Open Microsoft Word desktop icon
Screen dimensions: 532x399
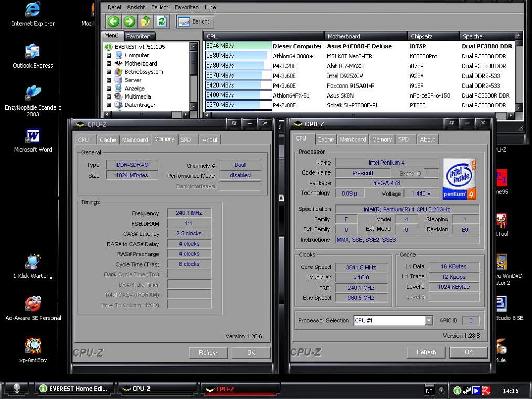tap(33, 136)
